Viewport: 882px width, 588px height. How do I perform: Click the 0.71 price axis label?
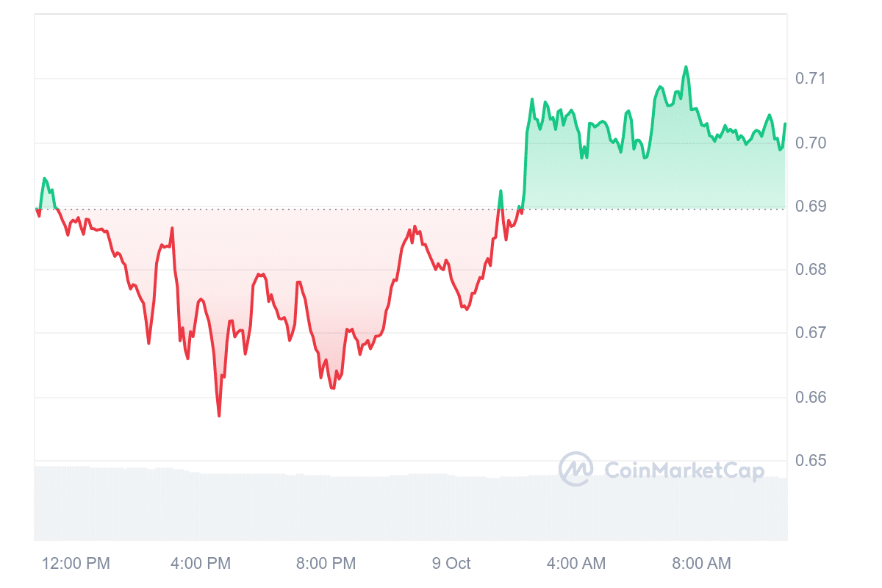[809, 79]
